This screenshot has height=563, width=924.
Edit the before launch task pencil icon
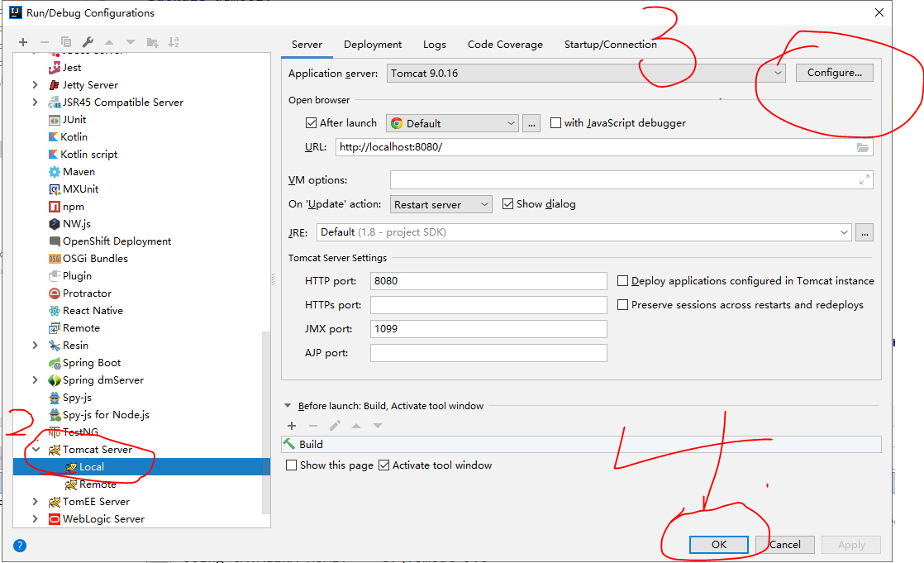[x=335, y=426]
